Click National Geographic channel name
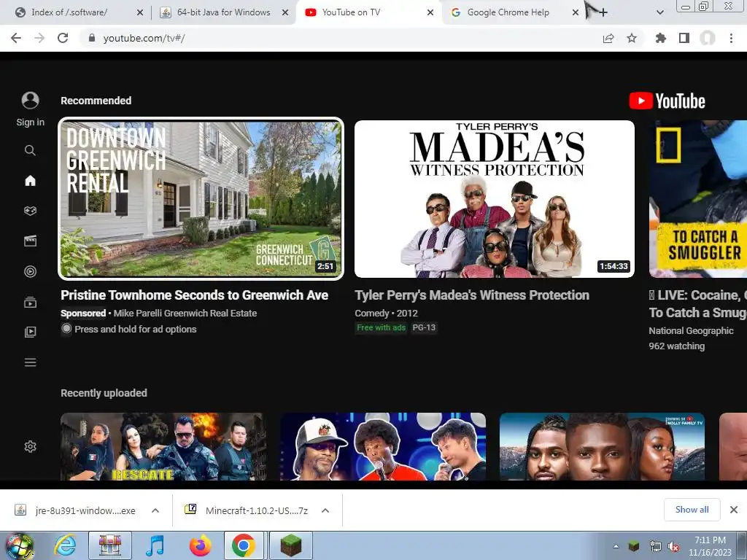The width and height of the screenshot is (747, 560). pyautogui.click(x=691, y=330)
